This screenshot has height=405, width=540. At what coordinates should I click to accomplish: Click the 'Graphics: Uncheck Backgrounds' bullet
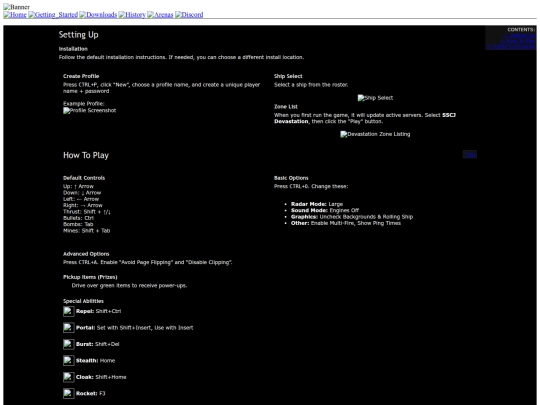coord(352,217)
